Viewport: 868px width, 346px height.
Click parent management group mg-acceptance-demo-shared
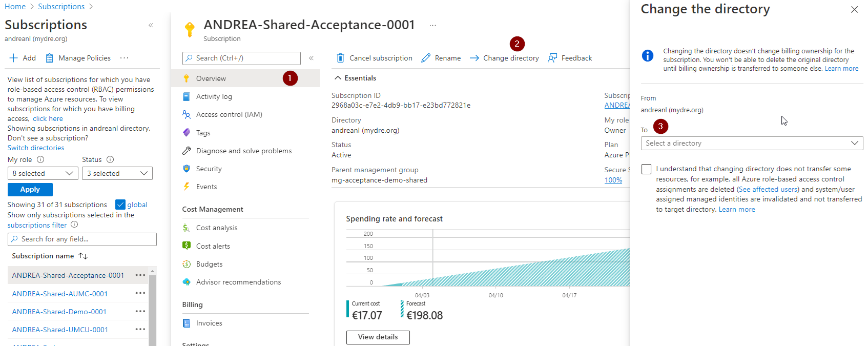pos(379,180)
